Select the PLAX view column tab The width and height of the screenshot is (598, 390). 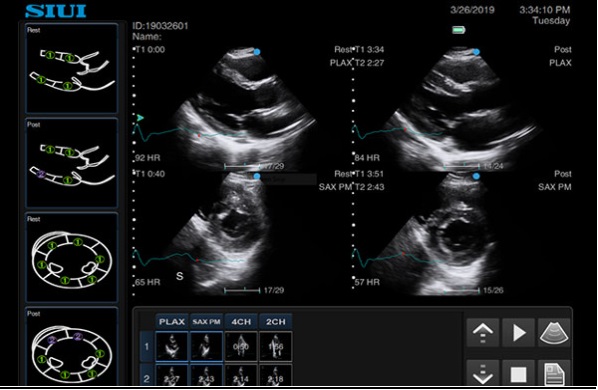point(172,322)
